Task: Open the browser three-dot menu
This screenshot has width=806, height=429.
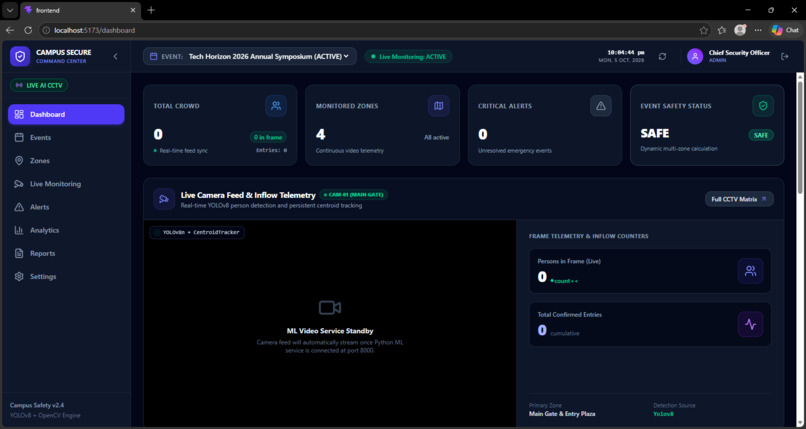Action: 758,30
